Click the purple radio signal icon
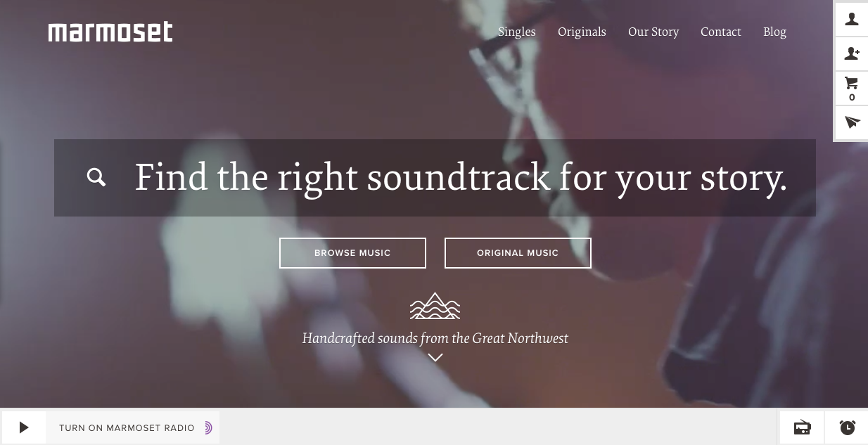The width and height of the screenshot is (868, 445). tap(208, 427)
